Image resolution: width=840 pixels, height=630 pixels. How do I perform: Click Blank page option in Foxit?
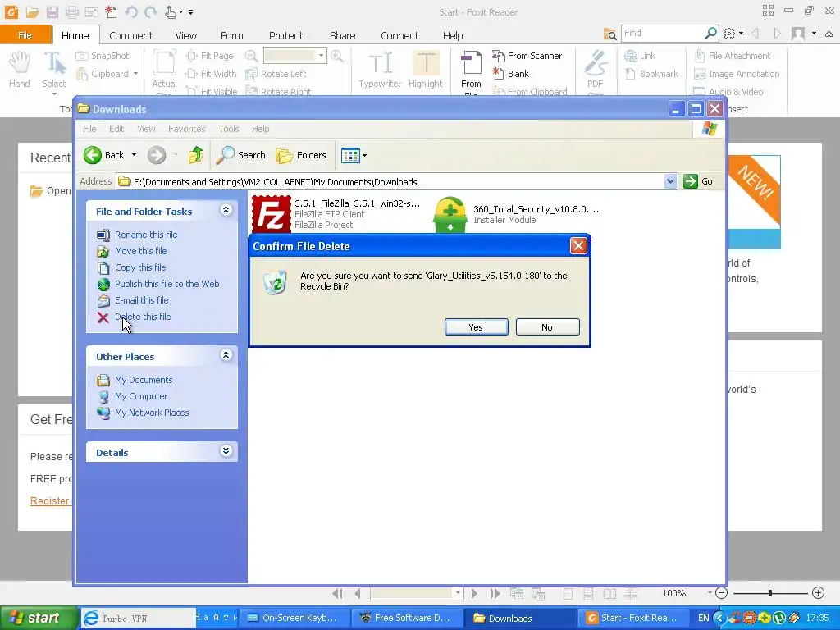coord(510,74)
